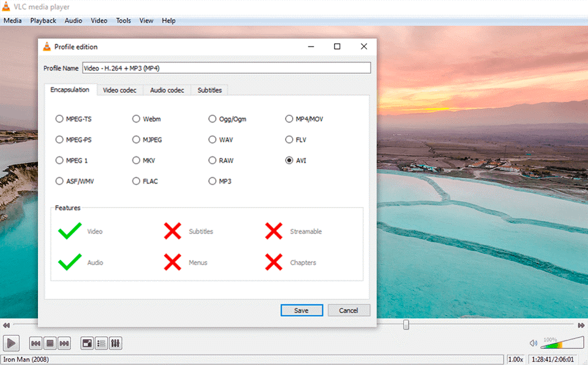Click the Profile Name text field

point(227,68)
